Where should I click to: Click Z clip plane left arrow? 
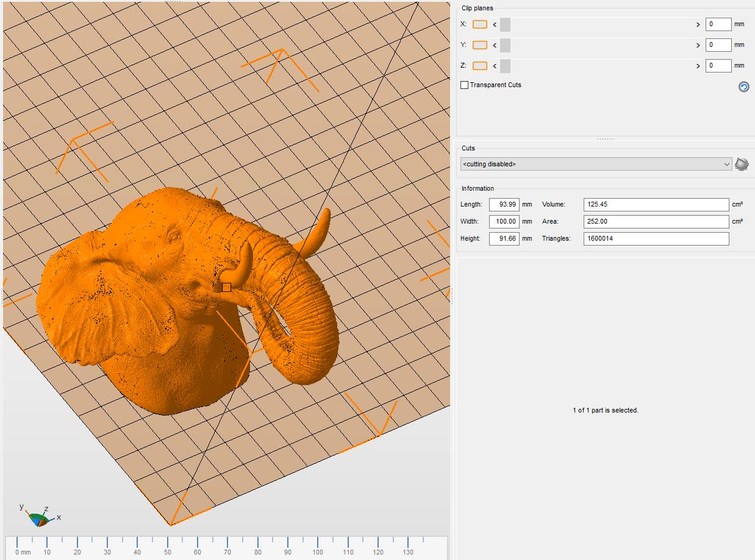(x=495, y=66)
